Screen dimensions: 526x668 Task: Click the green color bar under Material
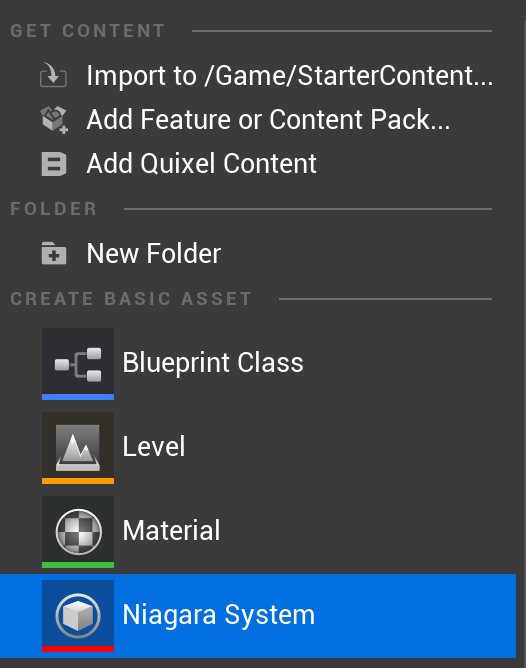[x=78, y=565]
